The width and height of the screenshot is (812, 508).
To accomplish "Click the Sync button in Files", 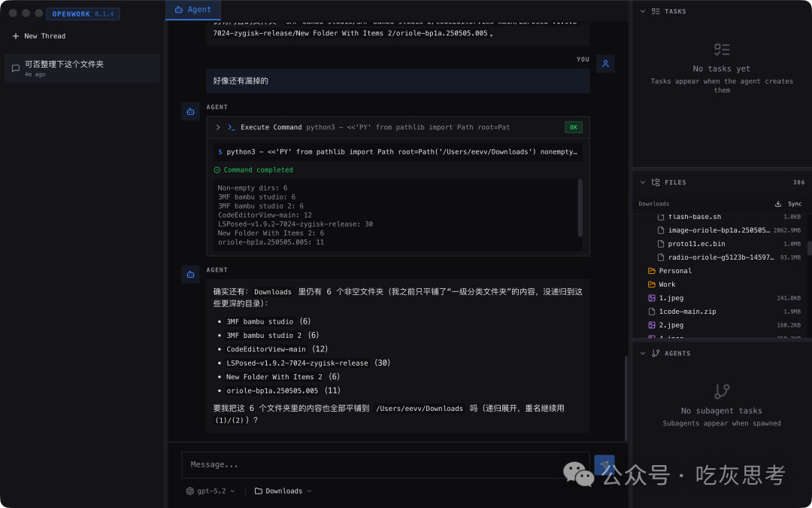I will click(788, 204).
